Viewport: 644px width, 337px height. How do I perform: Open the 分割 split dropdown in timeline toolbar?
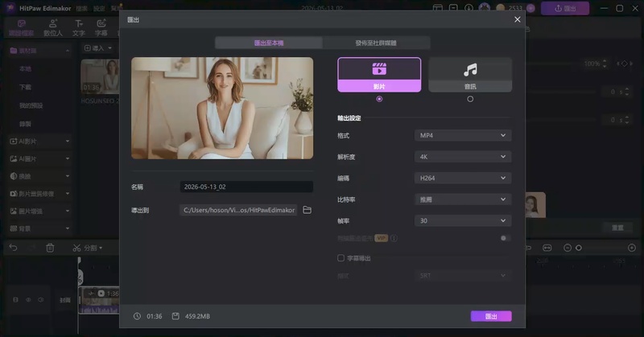tap(88, 248)
